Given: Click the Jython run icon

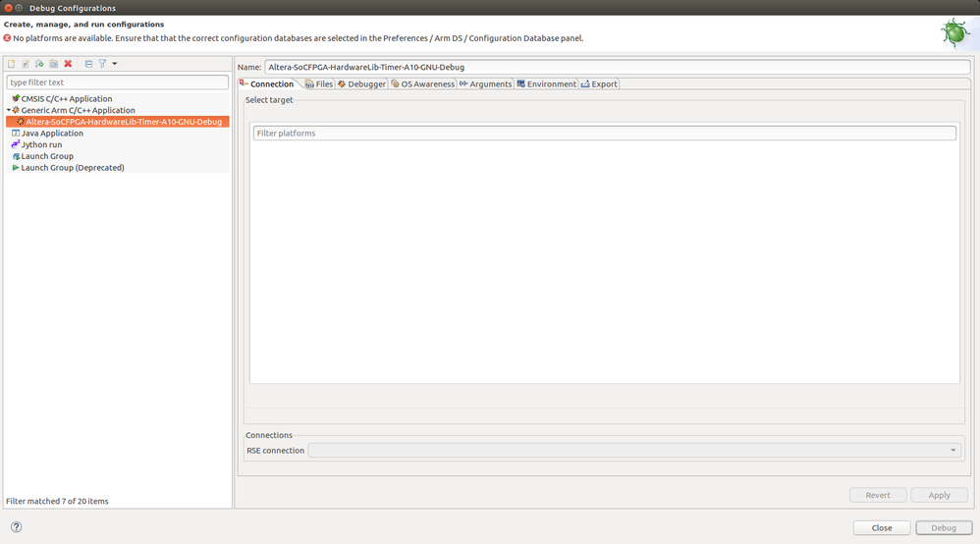Looking at the screenshot, I should (x=16, y=144).
